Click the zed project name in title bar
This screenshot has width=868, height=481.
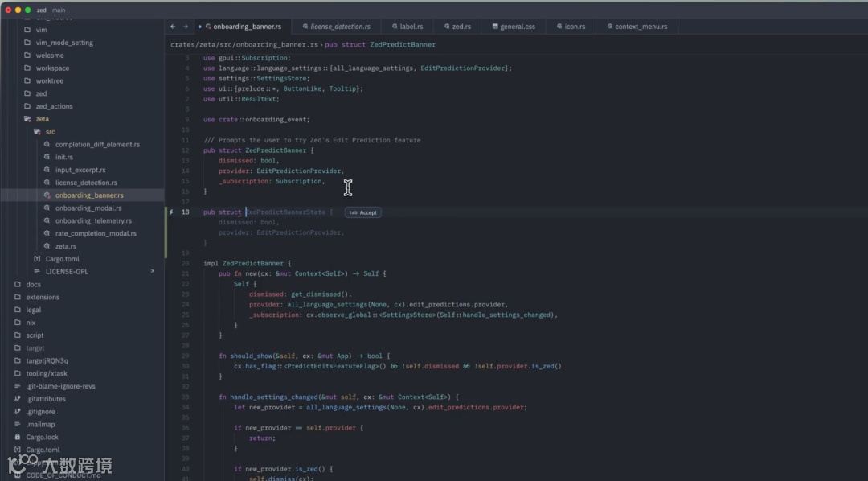pos(42,10)
